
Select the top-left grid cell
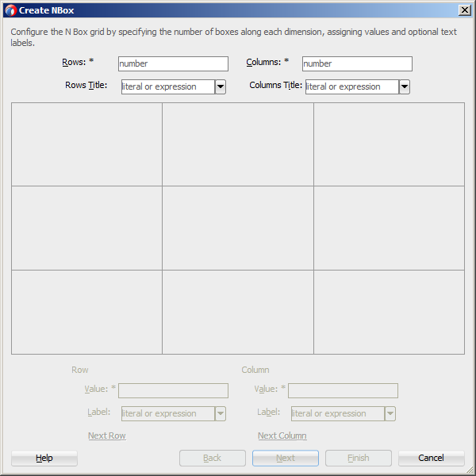86,144
